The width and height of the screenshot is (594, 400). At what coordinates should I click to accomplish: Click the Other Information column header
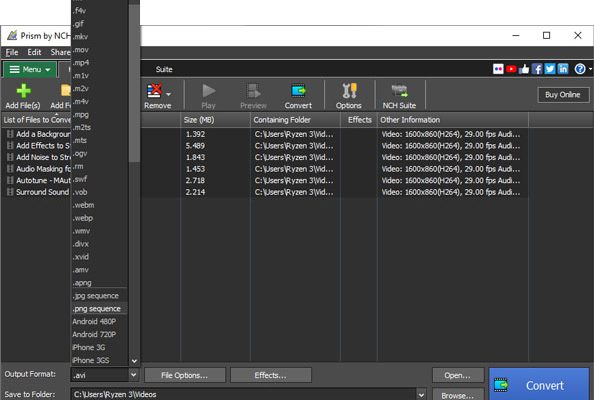click(453, 120)
